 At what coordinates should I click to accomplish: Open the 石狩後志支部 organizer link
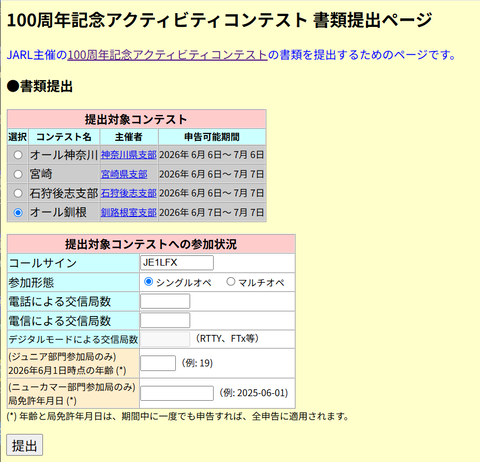129,193
